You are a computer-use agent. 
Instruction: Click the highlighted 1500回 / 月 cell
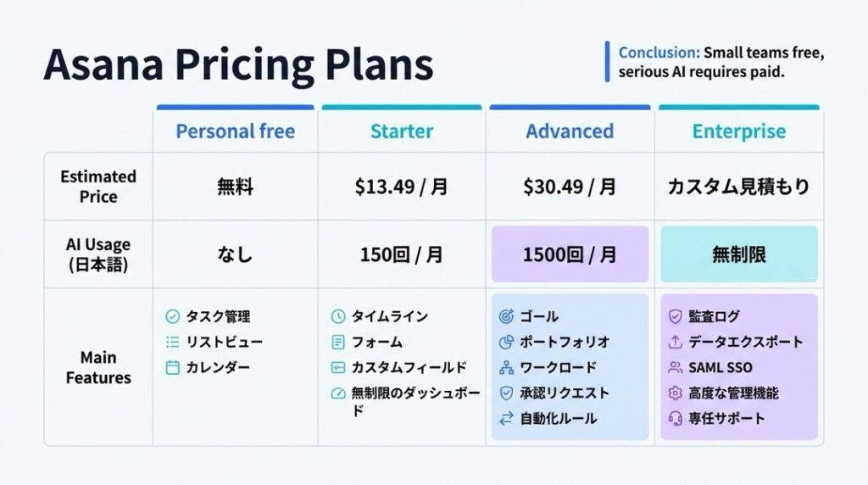[x=570, y=254]
